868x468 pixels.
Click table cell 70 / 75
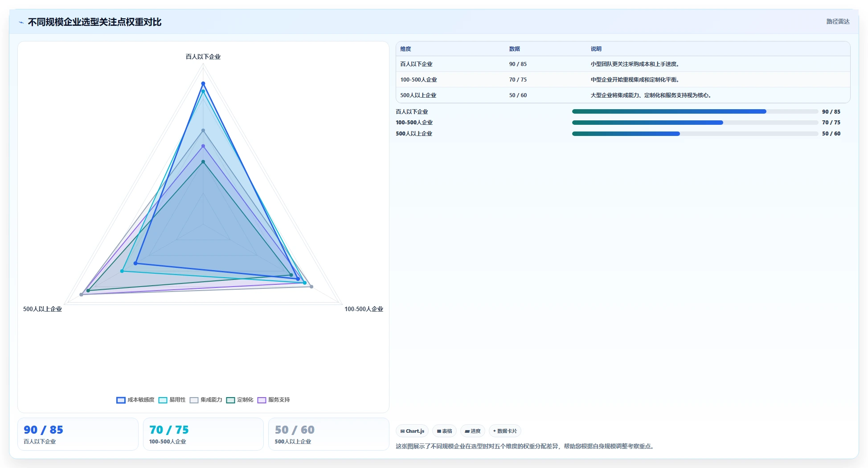518,80
